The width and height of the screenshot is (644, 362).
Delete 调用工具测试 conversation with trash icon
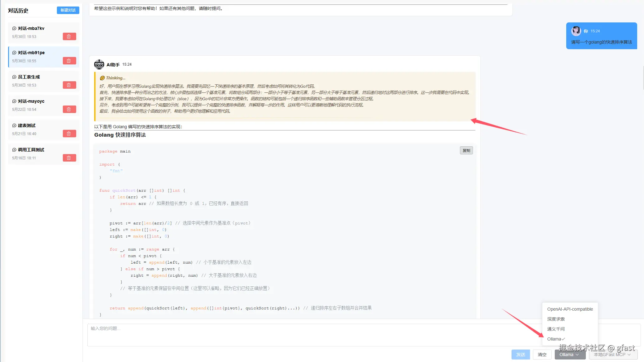(69, 158)
